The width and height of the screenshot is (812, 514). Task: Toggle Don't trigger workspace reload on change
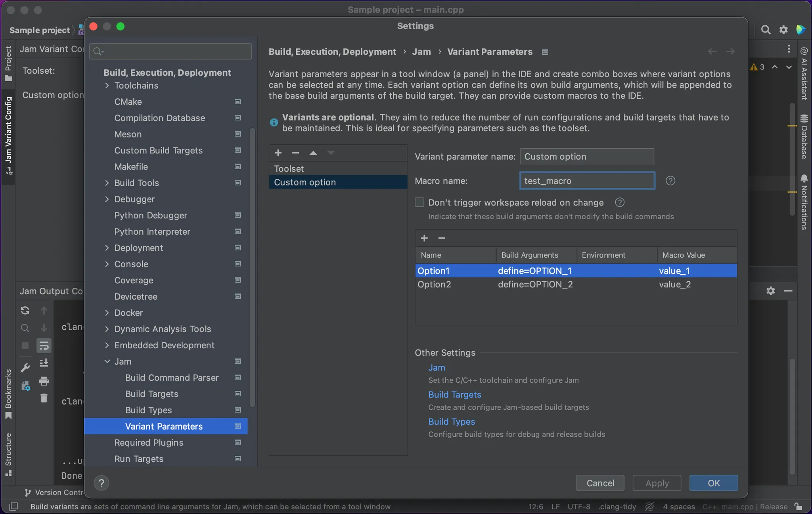coord(419,203)
